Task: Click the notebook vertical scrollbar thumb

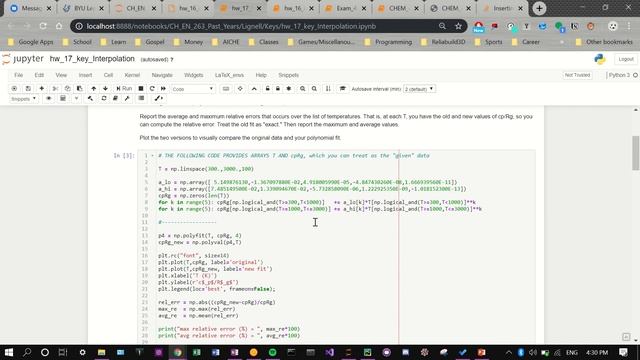Action: 636,153
